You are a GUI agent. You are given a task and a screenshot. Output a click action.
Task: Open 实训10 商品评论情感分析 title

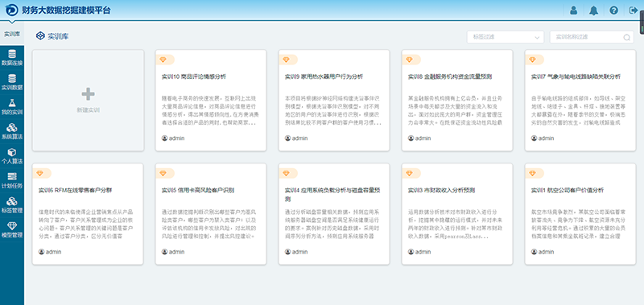[x=193, y=76]
